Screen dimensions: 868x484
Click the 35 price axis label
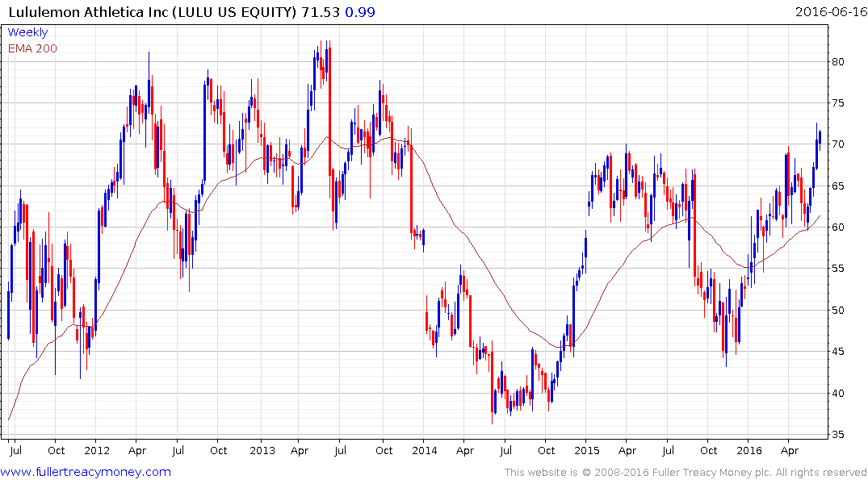[x=837, y=435]
